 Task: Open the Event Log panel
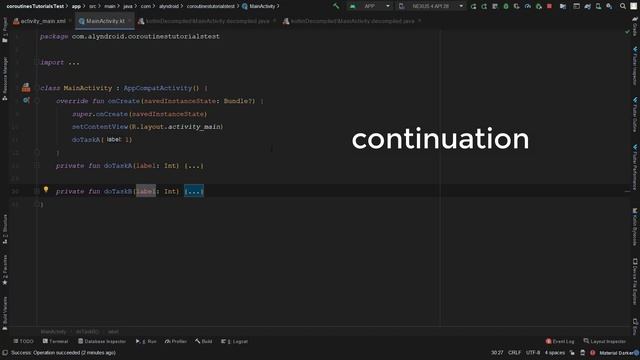(560, 341)
